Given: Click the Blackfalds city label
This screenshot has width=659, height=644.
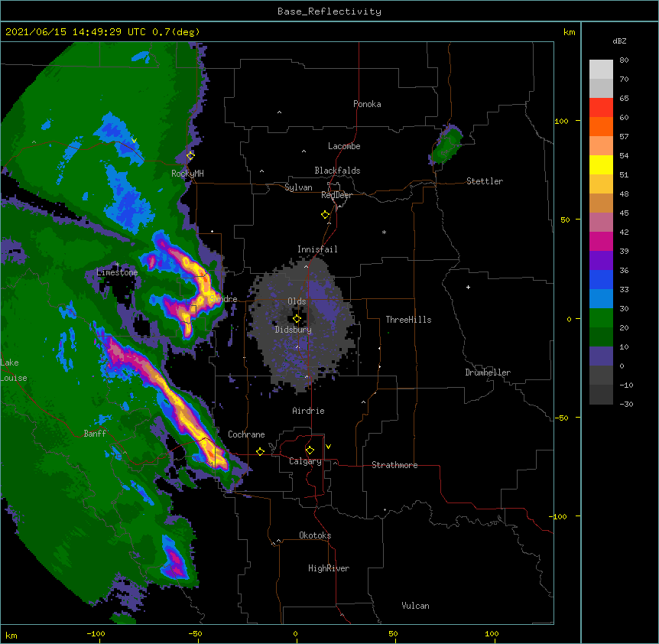Looking at the screenshot, I should point(337,171).
